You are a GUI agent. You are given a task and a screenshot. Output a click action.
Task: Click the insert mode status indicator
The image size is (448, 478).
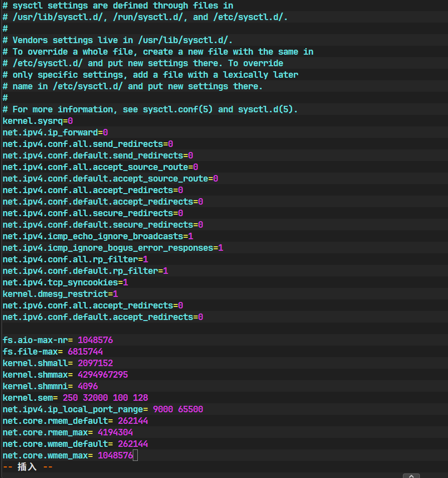pyautogui.click(x=28, y=467)
